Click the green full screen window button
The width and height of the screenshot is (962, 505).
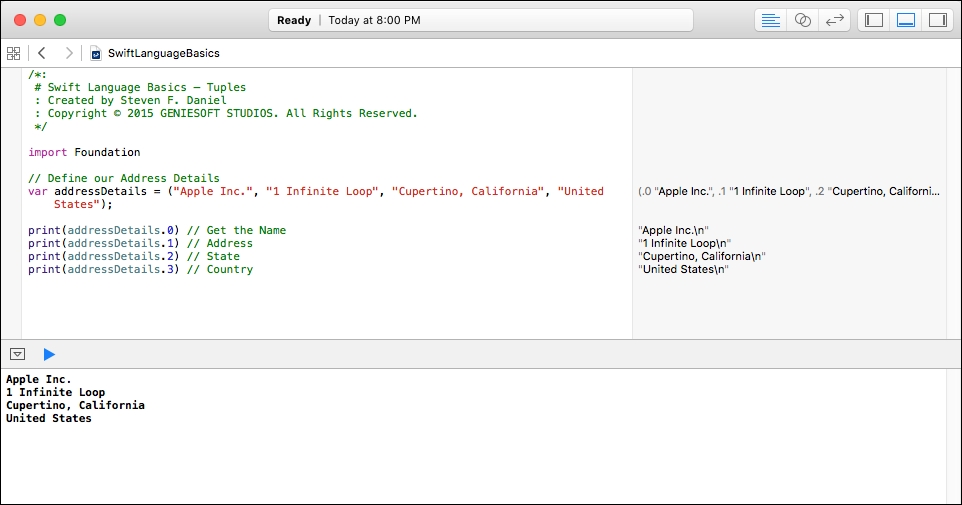[60, 20]
